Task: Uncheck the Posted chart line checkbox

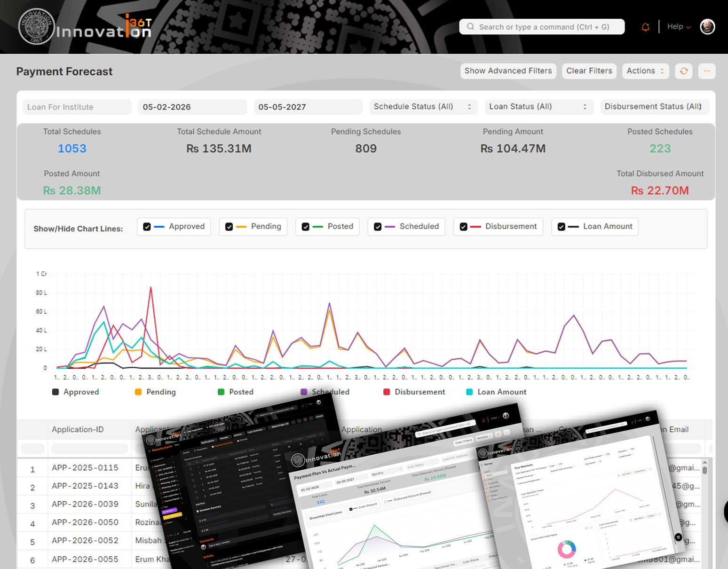Action: coord(306,227)
